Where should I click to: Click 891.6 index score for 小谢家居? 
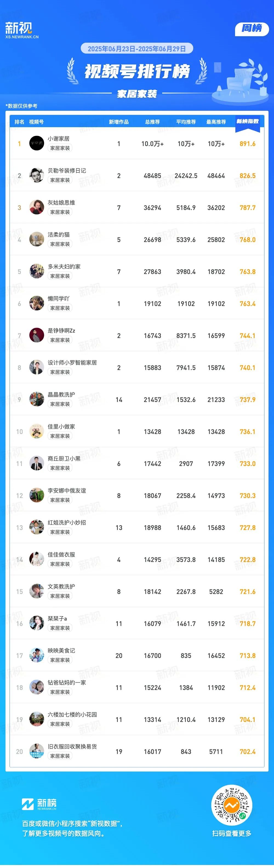247,144
